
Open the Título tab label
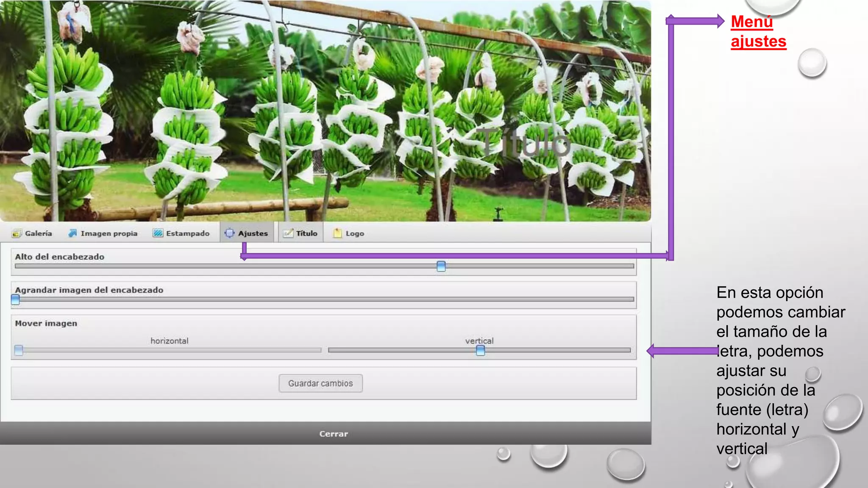point(307,233)
